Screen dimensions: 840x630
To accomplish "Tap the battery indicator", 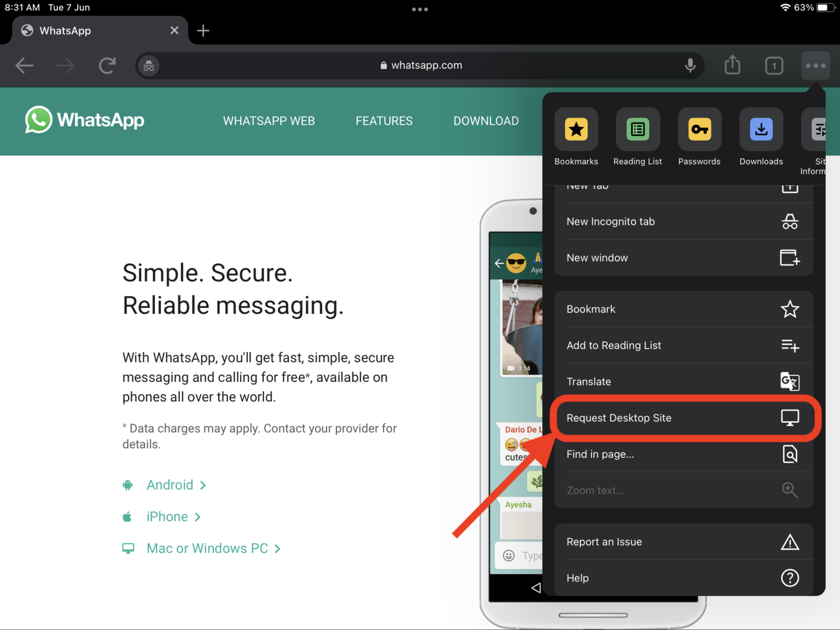I will (x=826, y=8).
